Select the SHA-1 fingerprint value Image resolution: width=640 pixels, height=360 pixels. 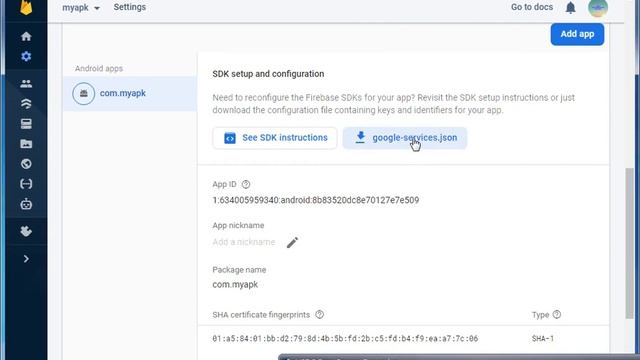point(345,338)
